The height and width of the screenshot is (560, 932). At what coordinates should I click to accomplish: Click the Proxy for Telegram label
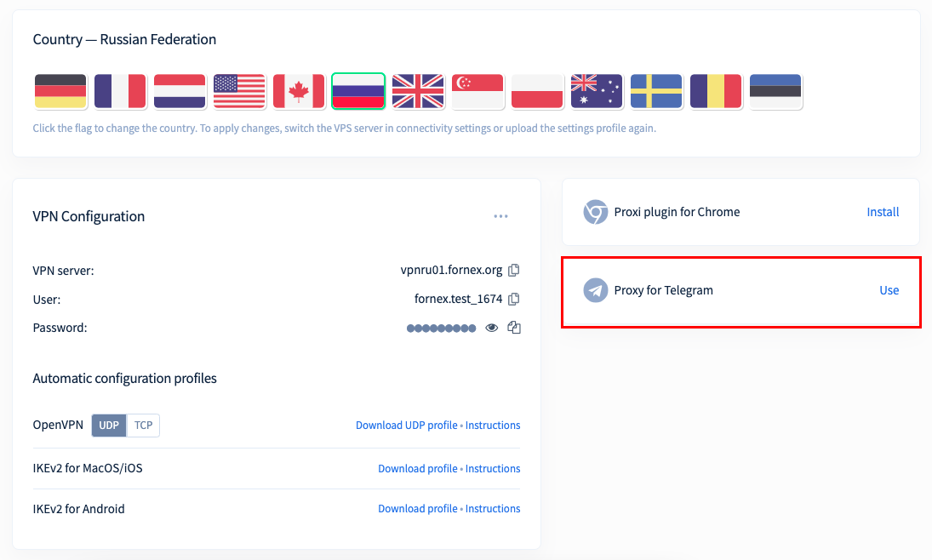point(663,290)
